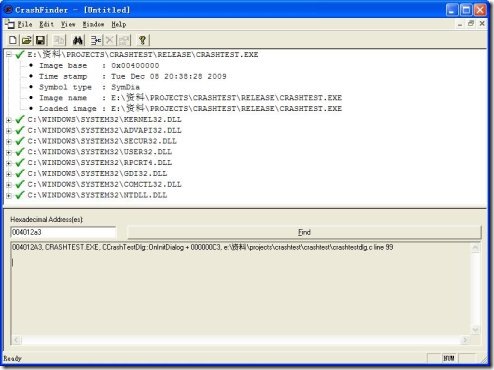Select the Image base 0x00400000 row
This screenshot has height=370, width=494.
tap(99, 65)
